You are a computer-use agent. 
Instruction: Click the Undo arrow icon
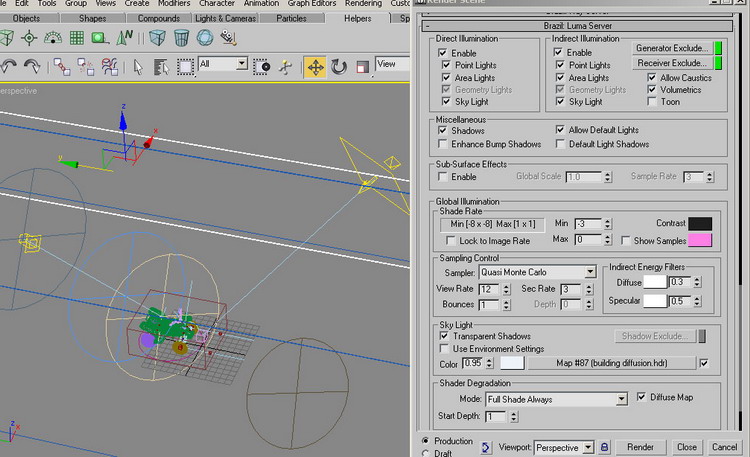click(9, 67)
